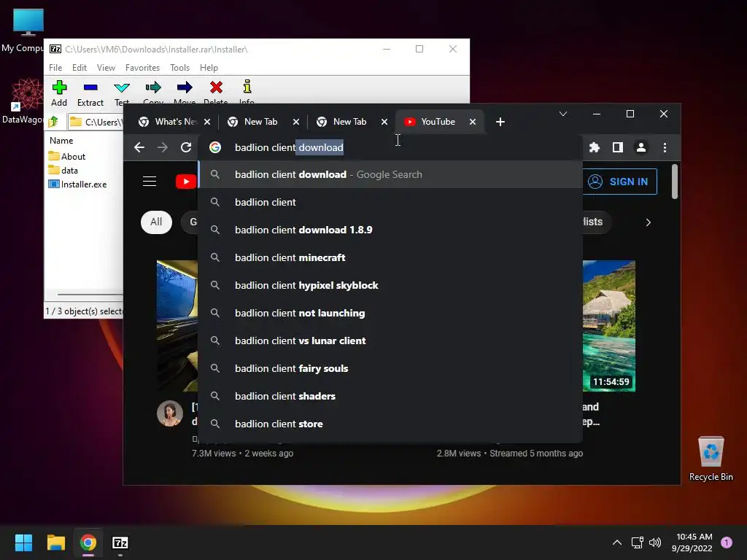Click the YouTube logo

click(186, 182)
